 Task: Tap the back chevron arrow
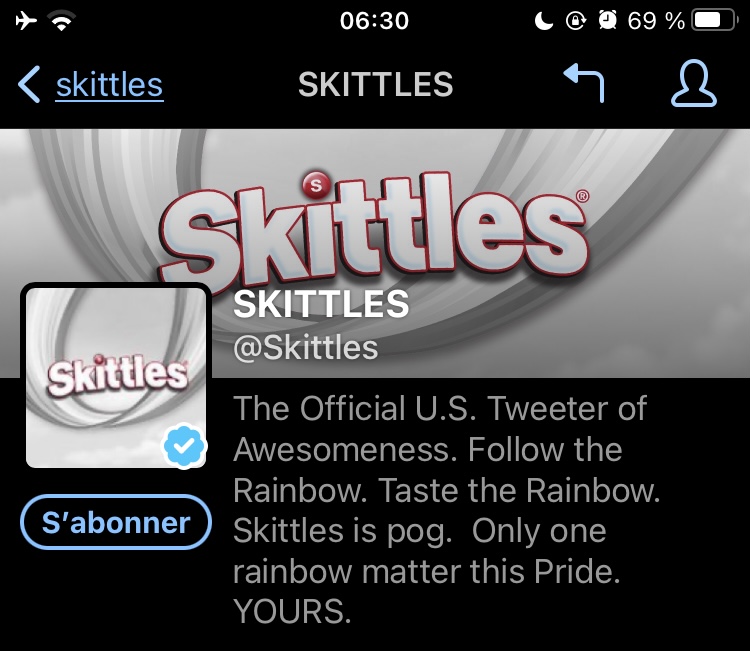(29, 85)
